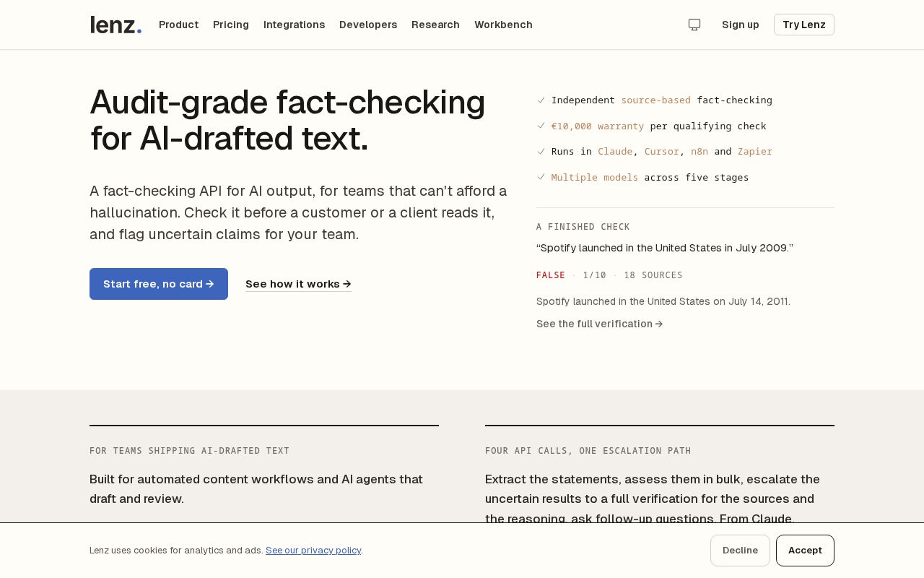Click the FOR TEAMS SHIPPING AI-DRAFTED TEXT label
The image size is (924, 578).
[189, 451]
